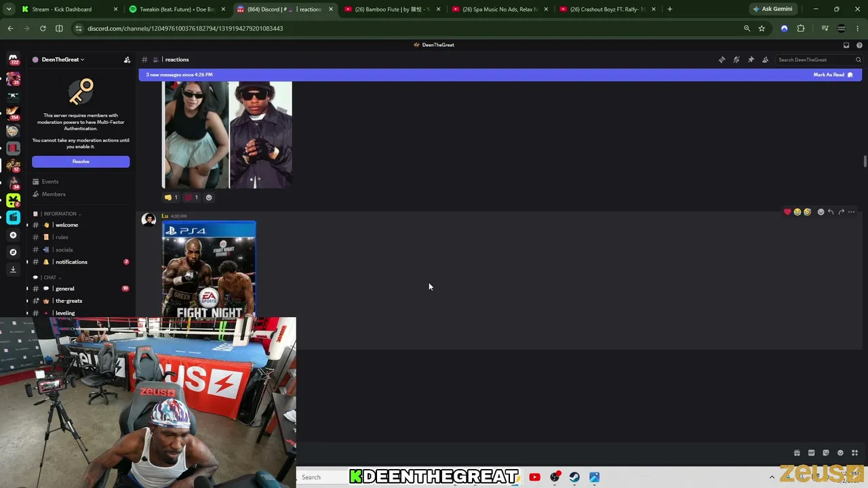Click Ask Gemini button
868x488 pixels.
click(x=772, y=9)
